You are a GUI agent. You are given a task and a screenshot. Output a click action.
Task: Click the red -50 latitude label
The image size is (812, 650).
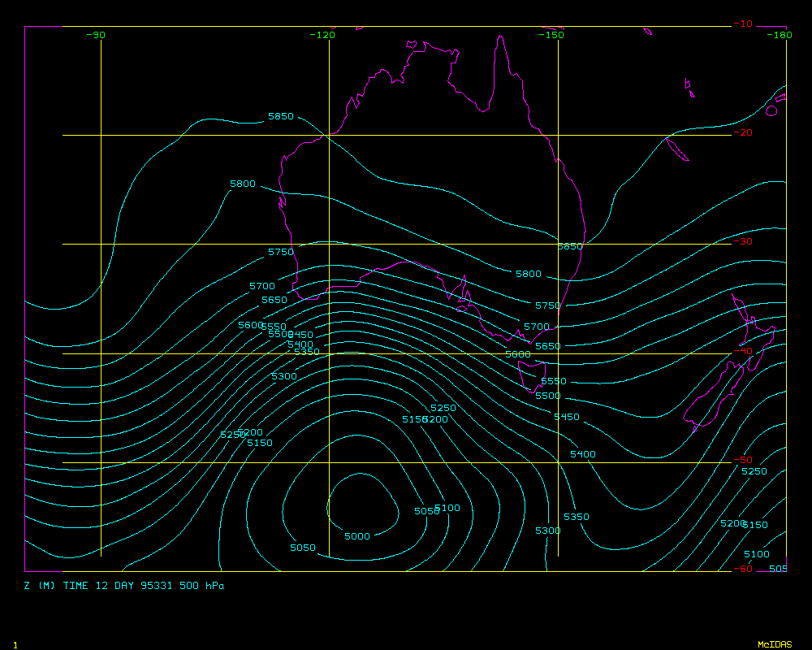[x=742, y=460]
